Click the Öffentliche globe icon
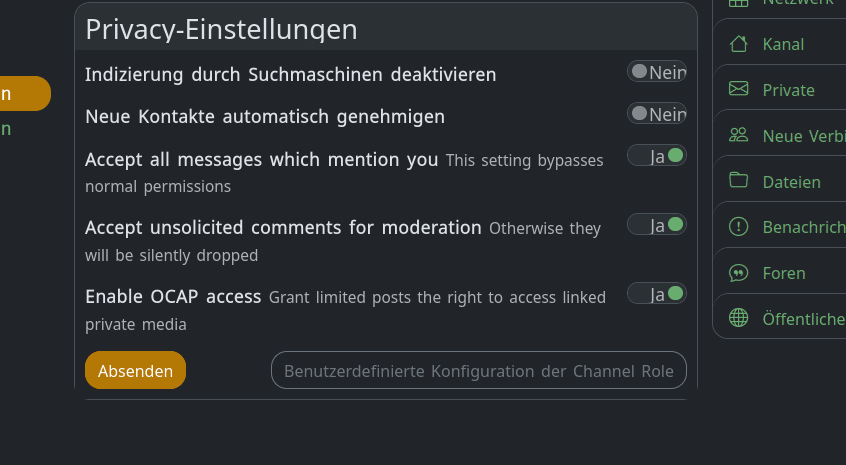This screenshot has width=846, height=465. 739,318
